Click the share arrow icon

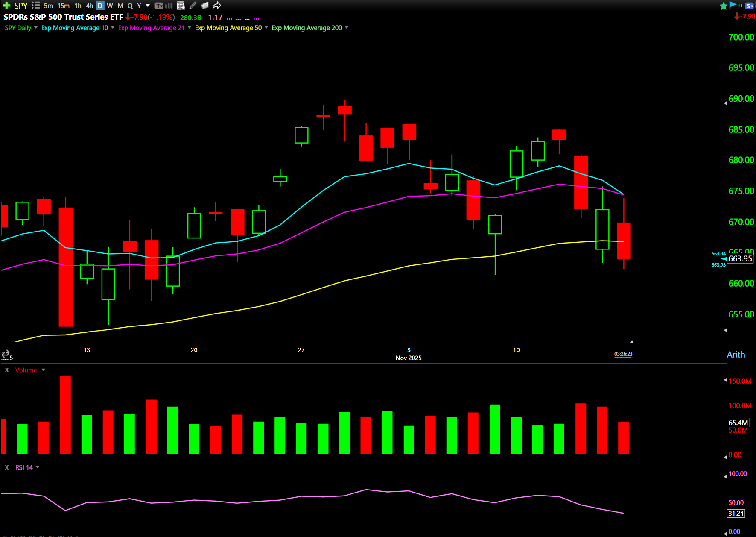[217, 6]
